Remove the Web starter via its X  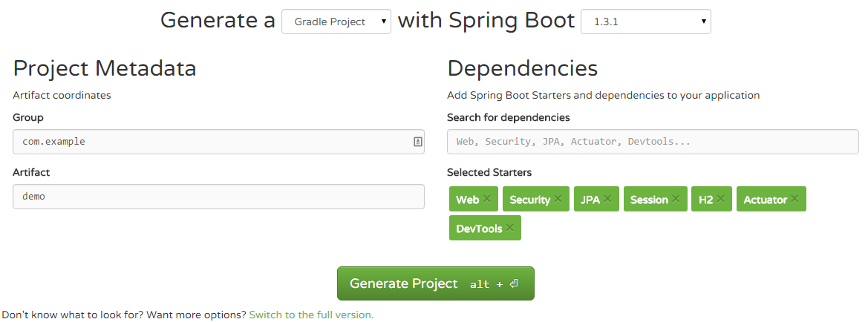coord(486,199)
